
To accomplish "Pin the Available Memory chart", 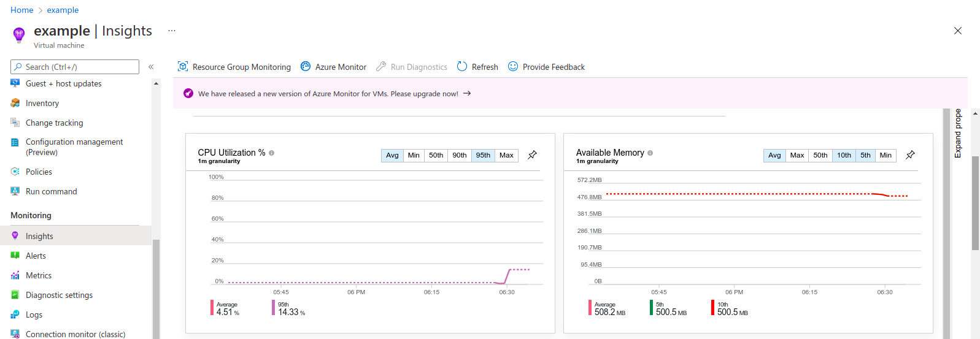I will [x=910, y=155].
